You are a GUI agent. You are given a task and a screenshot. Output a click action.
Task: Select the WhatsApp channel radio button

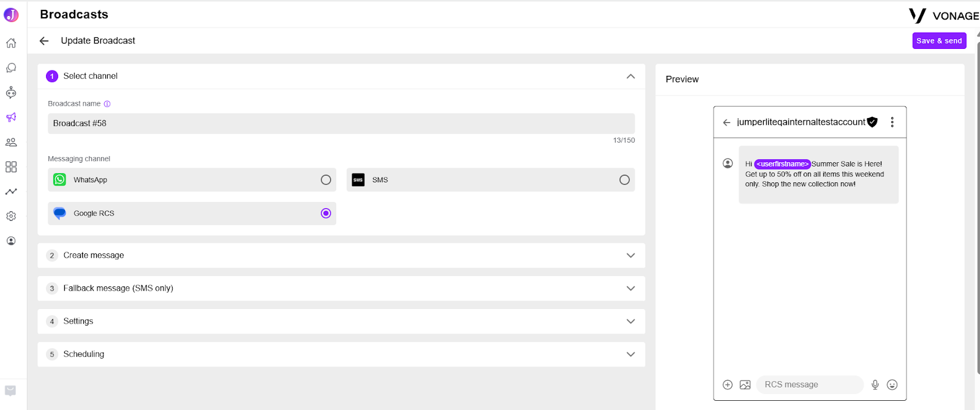click(x=326, y=180)
